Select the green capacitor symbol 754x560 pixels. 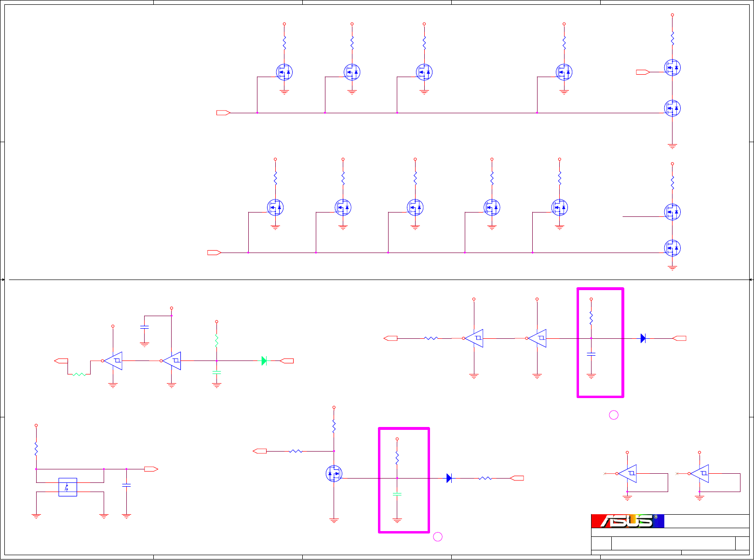pos(216,372)
